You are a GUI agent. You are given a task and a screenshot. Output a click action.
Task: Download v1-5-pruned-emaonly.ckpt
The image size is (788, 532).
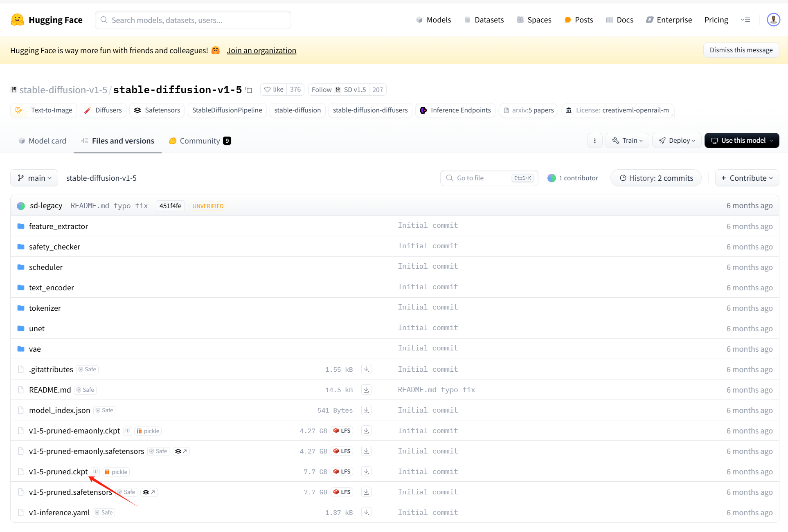(x=366, y=431)
